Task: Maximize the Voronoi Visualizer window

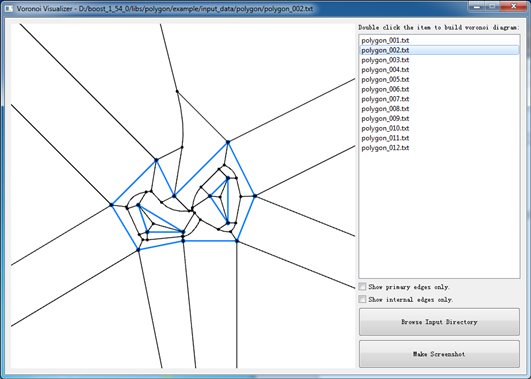Action: point(492,6)
